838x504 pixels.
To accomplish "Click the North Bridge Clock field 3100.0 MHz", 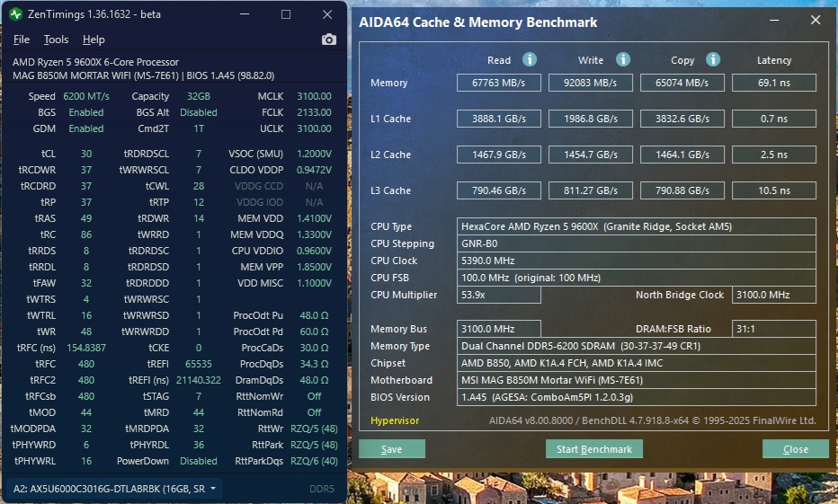I will [774, 295].
